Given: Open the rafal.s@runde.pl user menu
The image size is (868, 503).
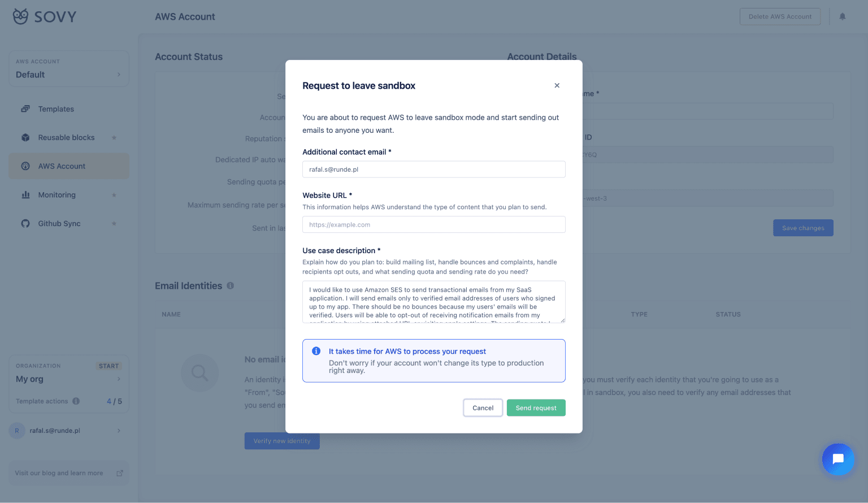Looking at the screenshot, I should (x=69, y=431).
